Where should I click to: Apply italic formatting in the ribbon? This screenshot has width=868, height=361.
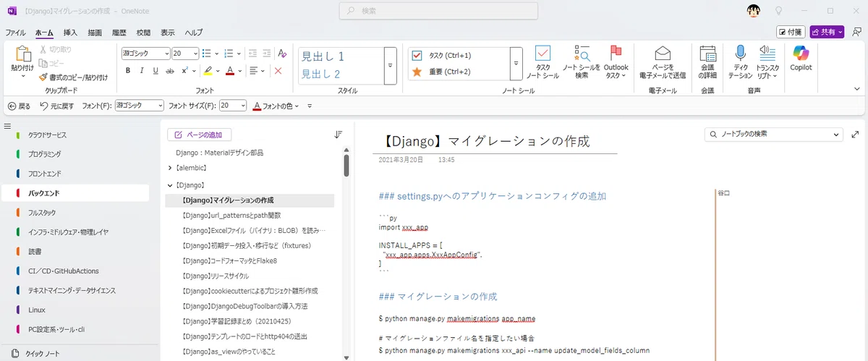141,71
